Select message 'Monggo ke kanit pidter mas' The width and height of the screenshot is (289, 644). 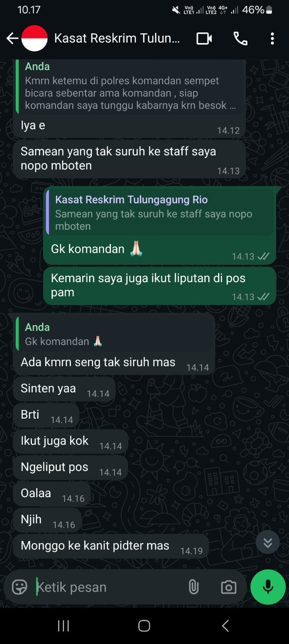(x=111, y=546)
